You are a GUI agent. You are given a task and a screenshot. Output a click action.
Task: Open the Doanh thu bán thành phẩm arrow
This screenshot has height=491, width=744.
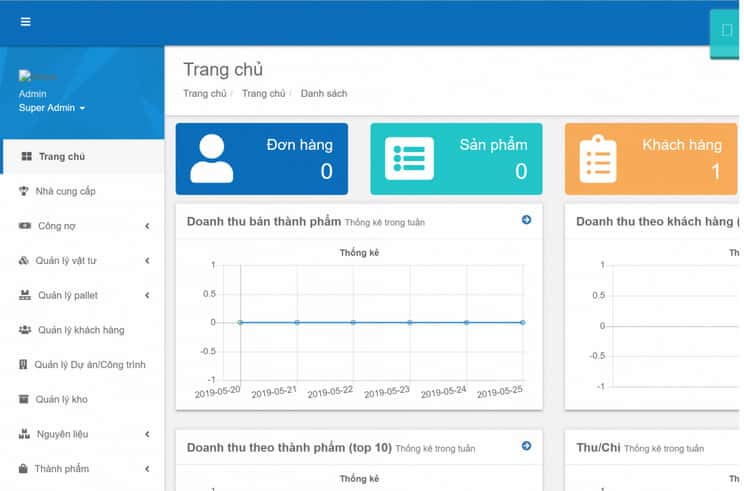point(526,220)
